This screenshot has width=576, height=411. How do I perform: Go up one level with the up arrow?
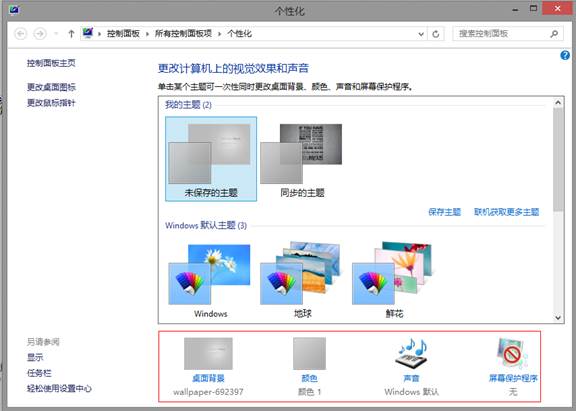[71, 34]
